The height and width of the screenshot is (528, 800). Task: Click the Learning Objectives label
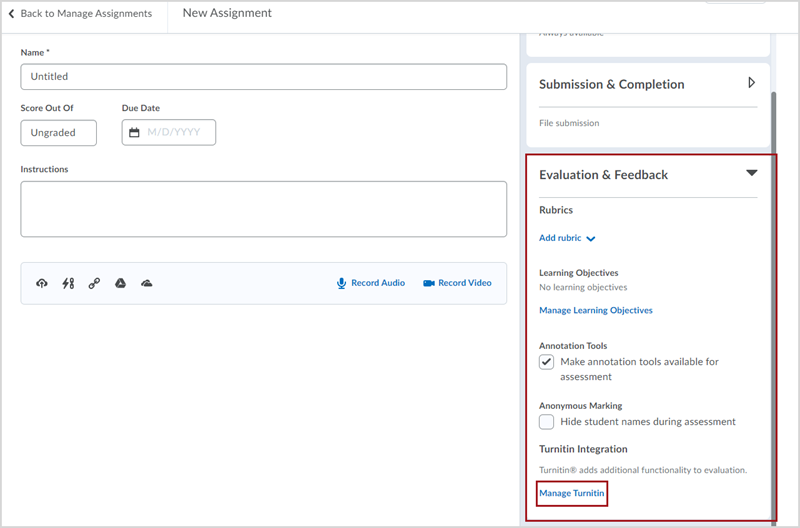(579, 273)
